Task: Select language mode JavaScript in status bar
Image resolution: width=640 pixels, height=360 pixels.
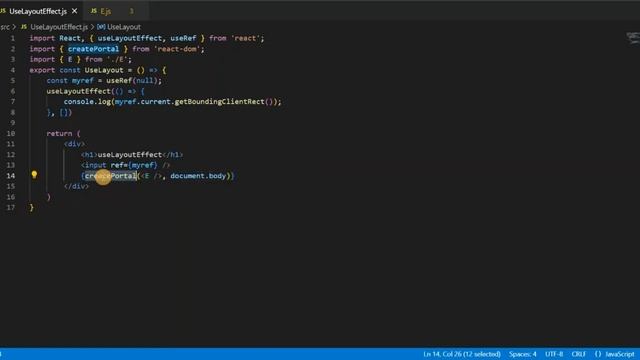Action: [620, 354]
